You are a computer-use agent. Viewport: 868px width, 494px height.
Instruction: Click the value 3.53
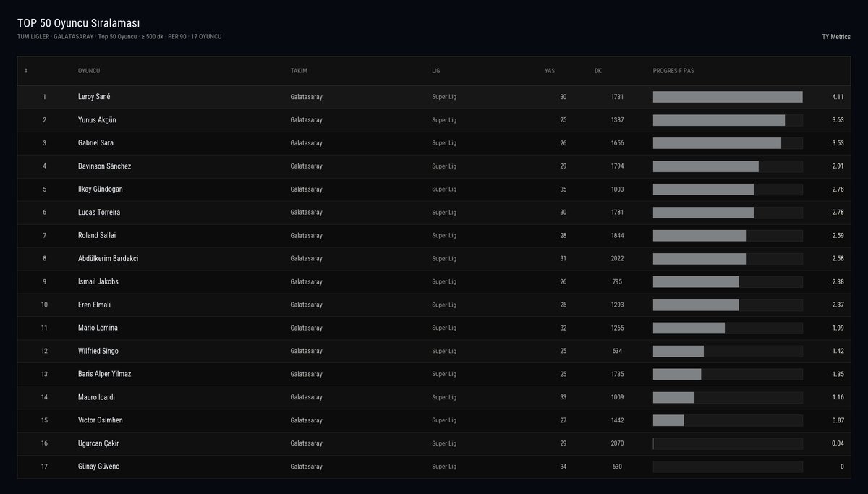pos(838,143)
